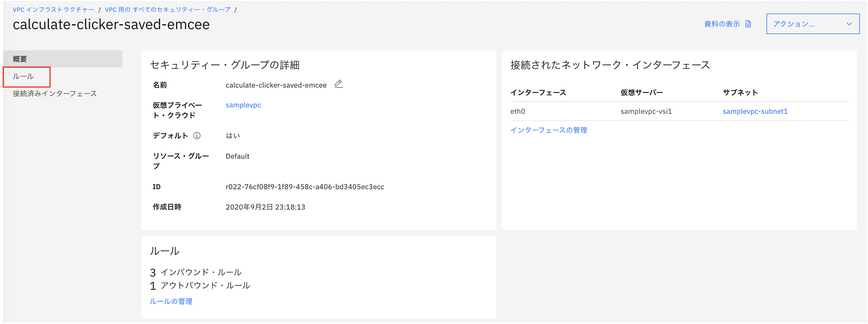Click the edit pencil icon next to name

pos(338,84)
